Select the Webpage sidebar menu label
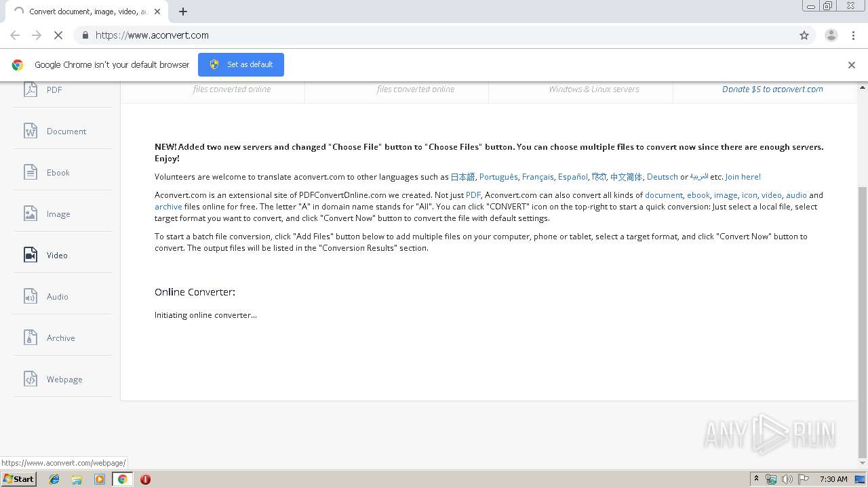 [x=64, y=380]
